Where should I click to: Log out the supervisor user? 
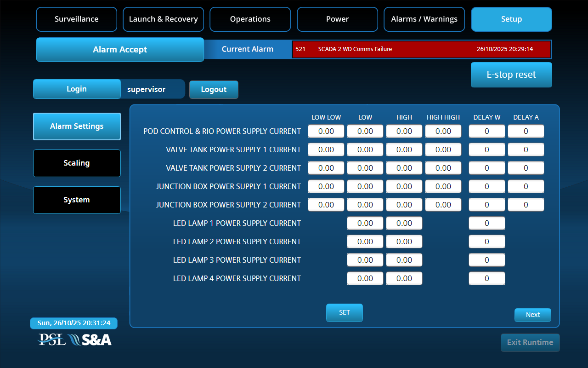[214, 90]
